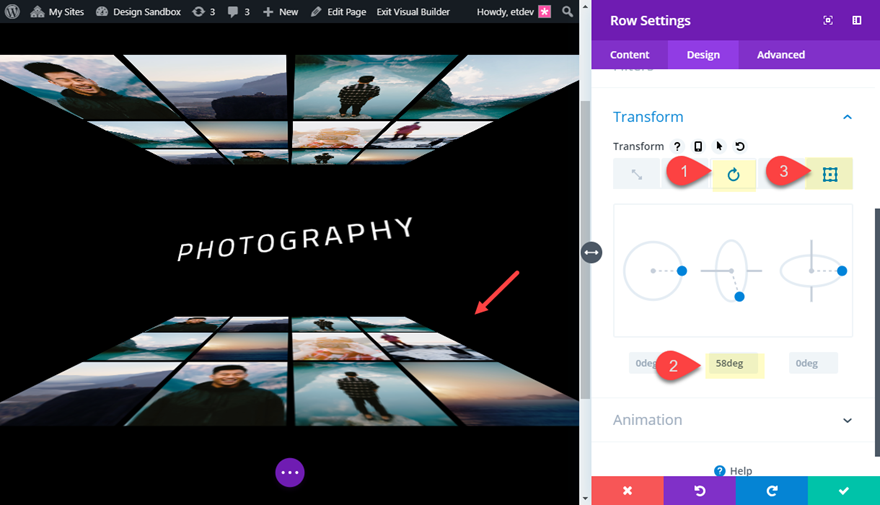This screenshot has height=505, width=880.
Task: View the 3 pending updates
Action: (x=204, y=12)
